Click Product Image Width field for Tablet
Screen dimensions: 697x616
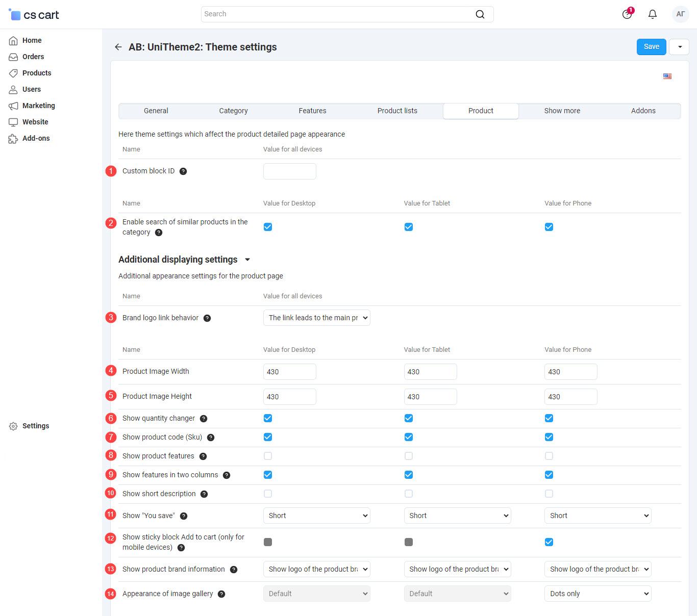point(431,372)
